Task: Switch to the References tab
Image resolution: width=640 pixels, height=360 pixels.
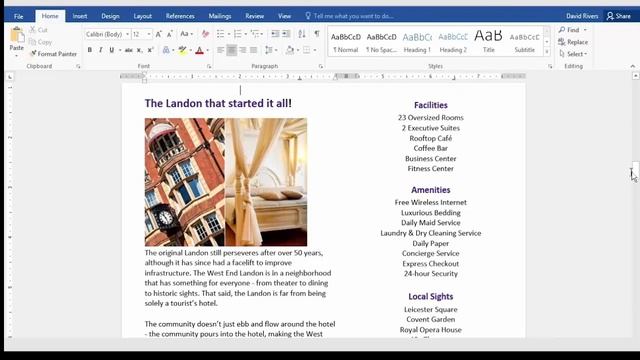Action: point(180,16)
